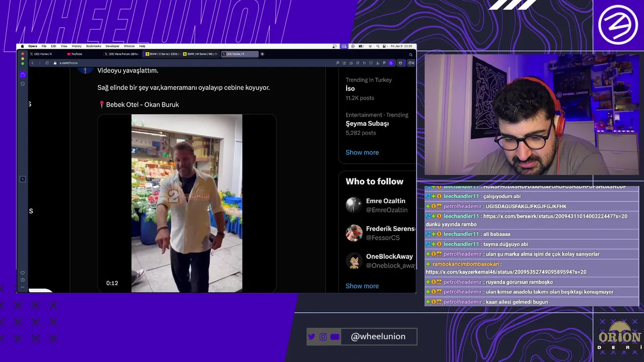Click the heart icon in address bar
This screenshot has width=644, height=362.
(x=371, y=63)
